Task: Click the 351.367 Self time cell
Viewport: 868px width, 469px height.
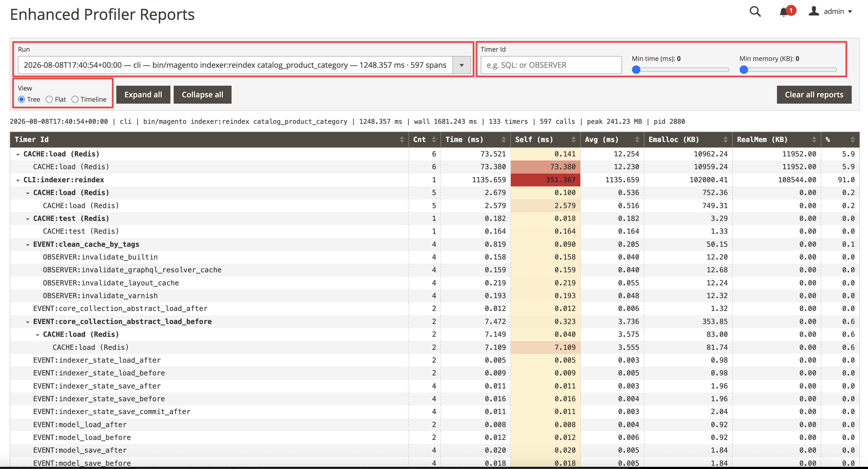Action: [x=545, y=180]
